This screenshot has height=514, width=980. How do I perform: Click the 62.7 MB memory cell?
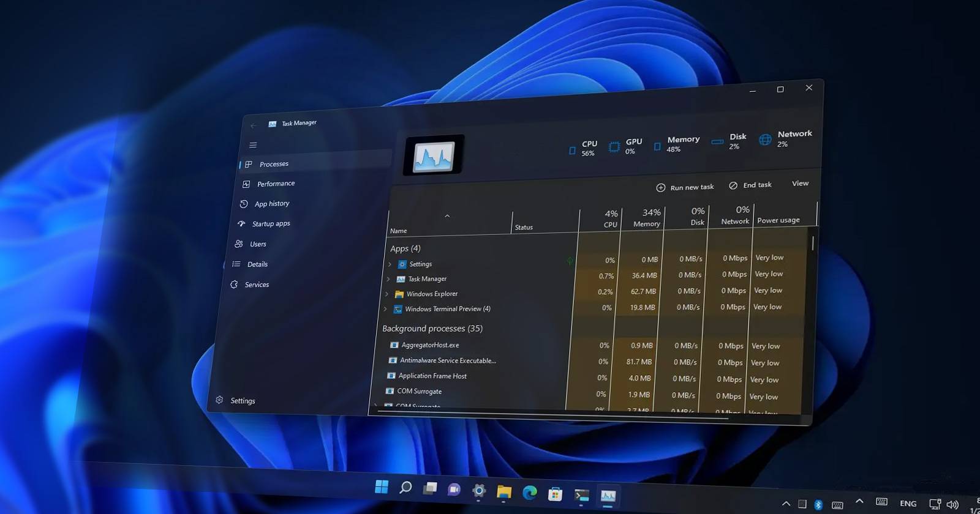coord(643,291)
